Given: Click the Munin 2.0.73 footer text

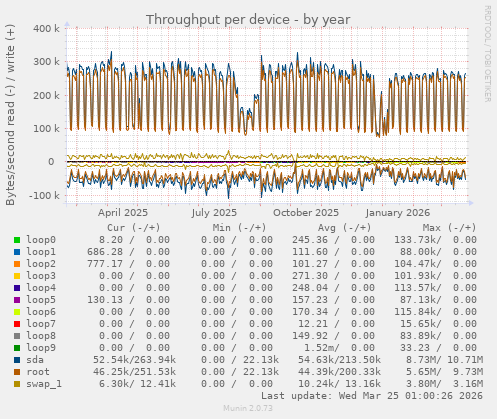Looking at the screenshot, I should pos(248,408).
